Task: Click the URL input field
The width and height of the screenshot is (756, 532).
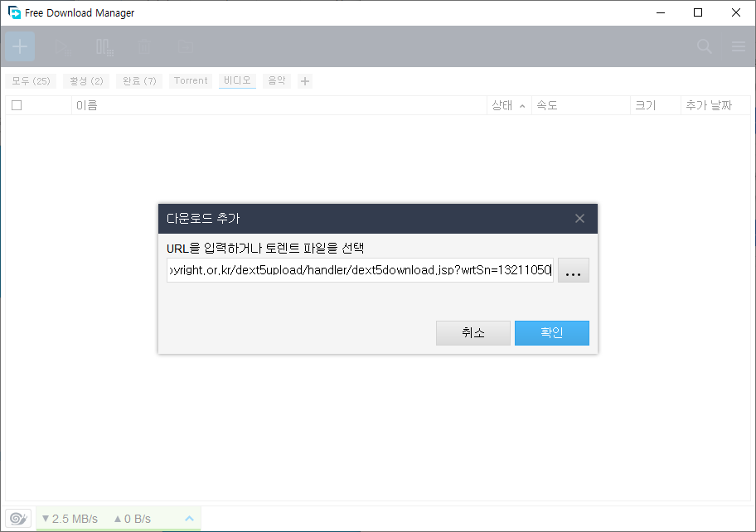Action: click(360, 270)
